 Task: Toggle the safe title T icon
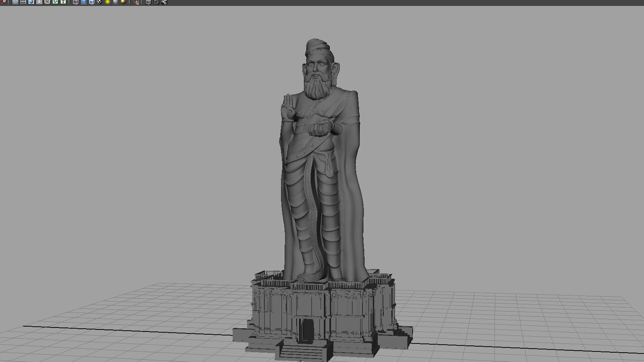tap(63, 2)
